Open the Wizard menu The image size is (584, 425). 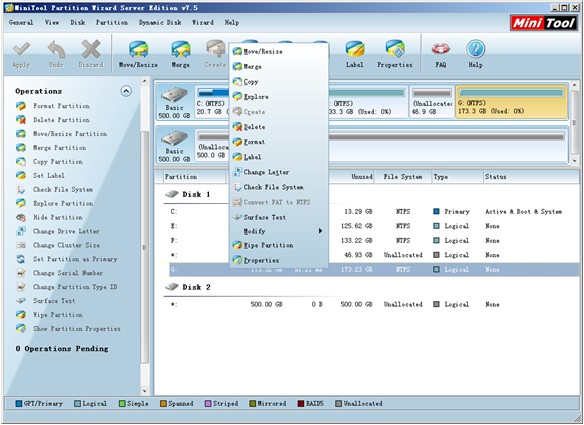point(203,22)
